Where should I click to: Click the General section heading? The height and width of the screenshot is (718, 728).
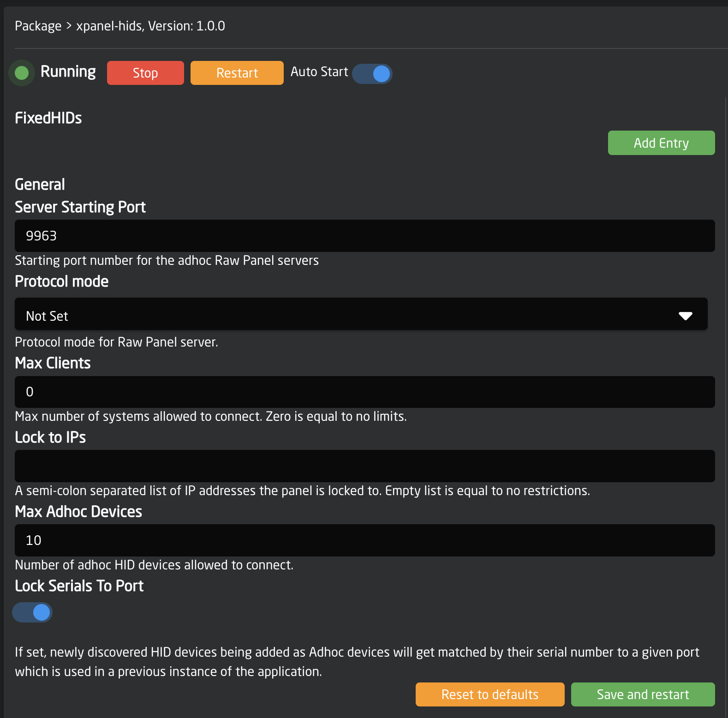coord(40,185)
